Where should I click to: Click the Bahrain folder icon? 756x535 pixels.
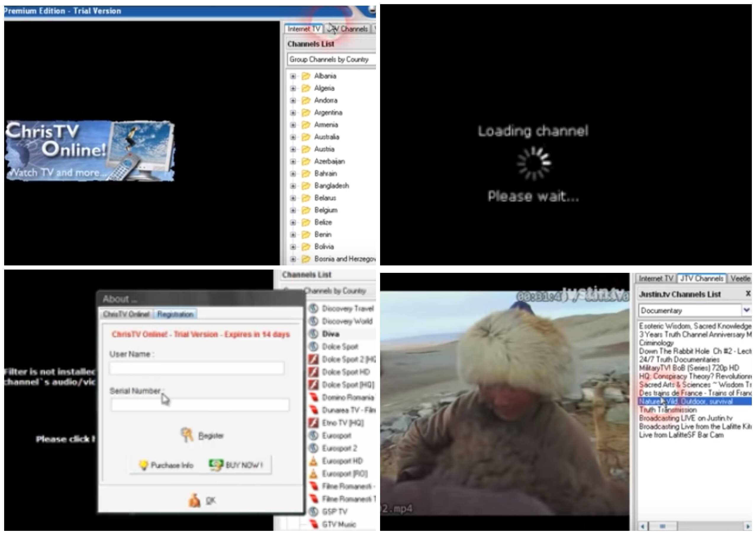coord(306,174)
